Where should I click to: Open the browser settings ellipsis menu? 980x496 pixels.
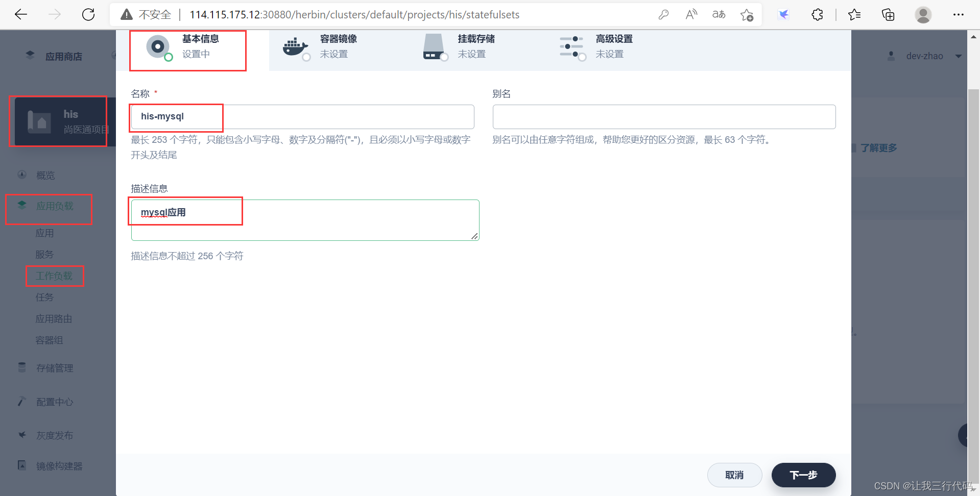coord(959,15)
